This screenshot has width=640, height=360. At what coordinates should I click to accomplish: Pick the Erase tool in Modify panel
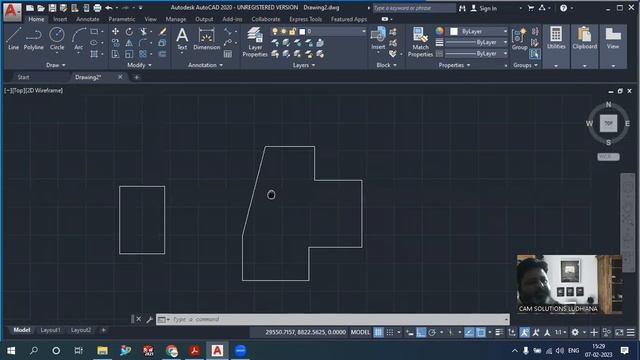162,31
